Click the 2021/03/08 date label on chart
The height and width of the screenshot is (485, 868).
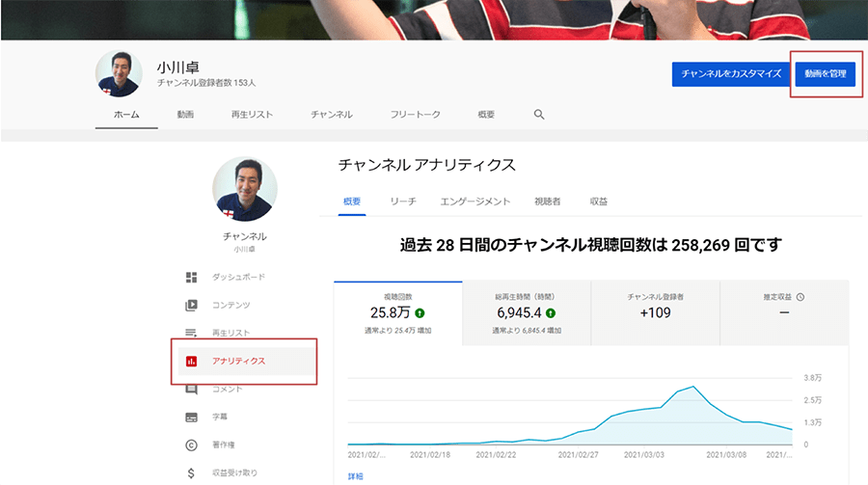726,454
